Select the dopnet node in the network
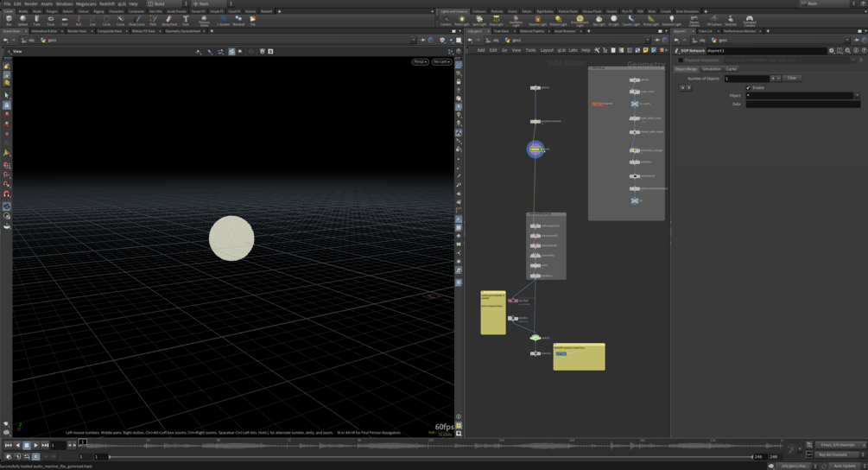 coord(535,149)
